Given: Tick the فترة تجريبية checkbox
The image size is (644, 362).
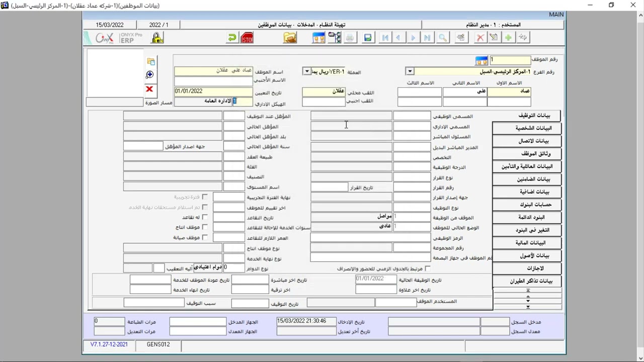Looking at the screenshot, I should coord(205,197).
